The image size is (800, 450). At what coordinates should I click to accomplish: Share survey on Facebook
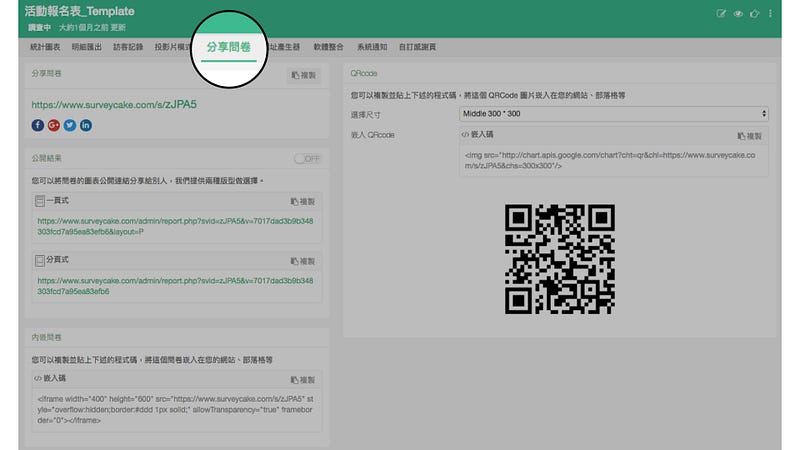(38, 125)
